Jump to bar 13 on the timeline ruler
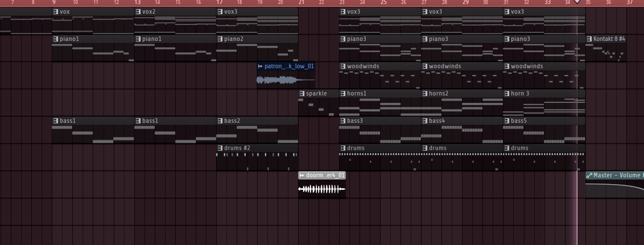Screen dimensions: 644x245 pyautogui.click(x=137, y=2)
